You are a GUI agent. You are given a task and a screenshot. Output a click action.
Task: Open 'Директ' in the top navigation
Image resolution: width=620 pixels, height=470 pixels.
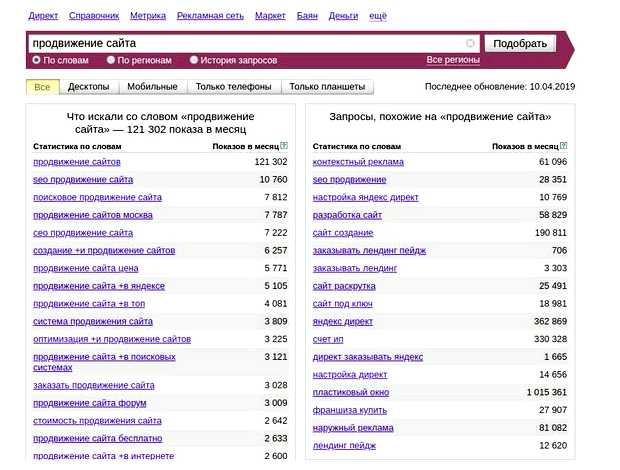(43, 17)
